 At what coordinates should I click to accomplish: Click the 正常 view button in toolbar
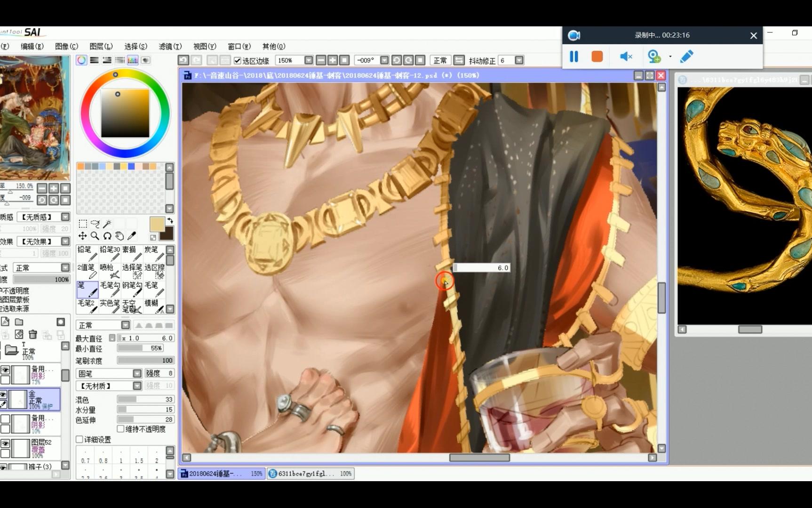pos(440,60)
